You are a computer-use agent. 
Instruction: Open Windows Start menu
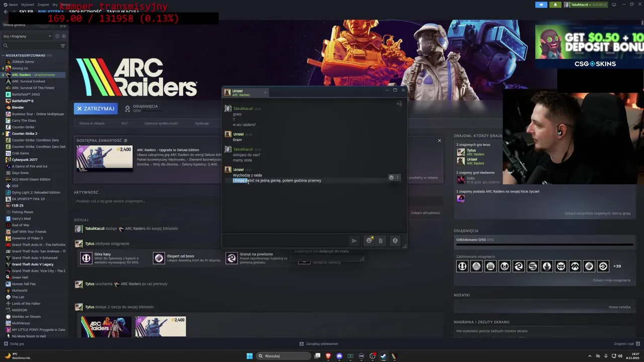(x=250, y=356)
